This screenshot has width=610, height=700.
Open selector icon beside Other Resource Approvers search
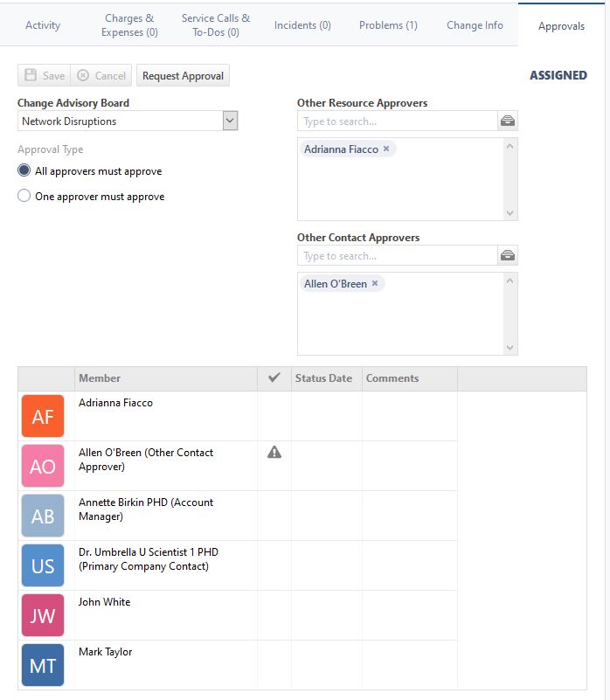point(508,121)
